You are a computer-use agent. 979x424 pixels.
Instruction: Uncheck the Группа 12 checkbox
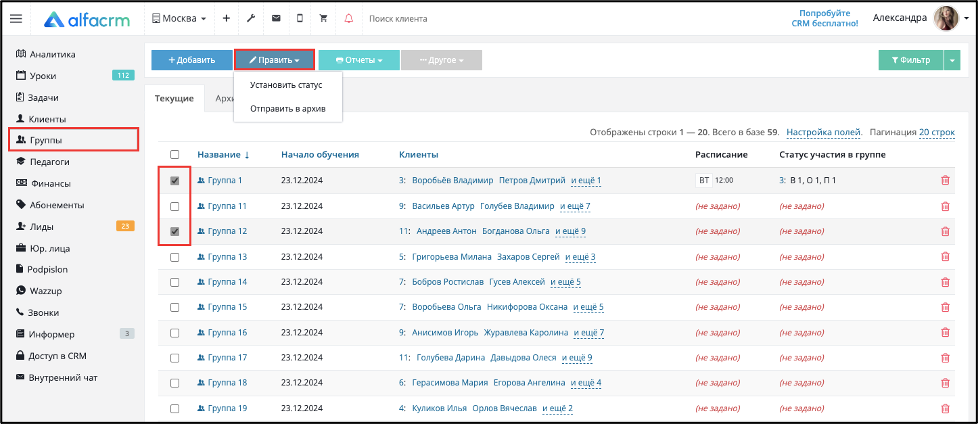(175, 231)
